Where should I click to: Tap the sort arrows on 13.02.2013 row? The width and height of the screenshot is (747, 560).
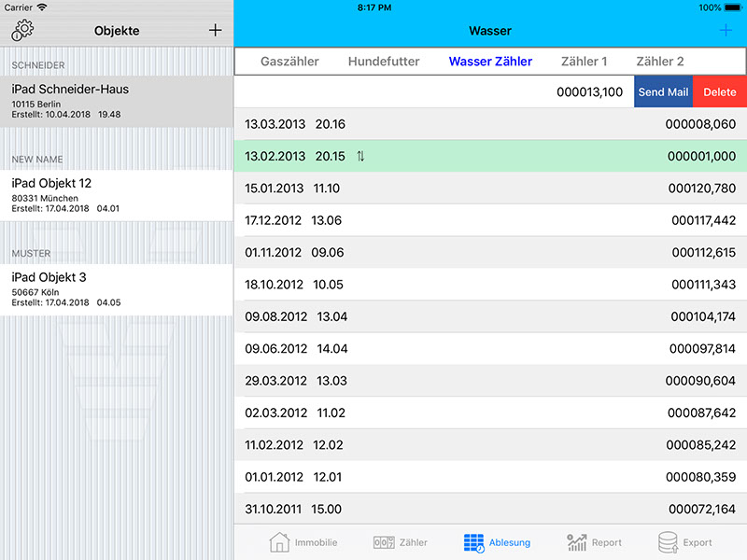coord(360,157)
